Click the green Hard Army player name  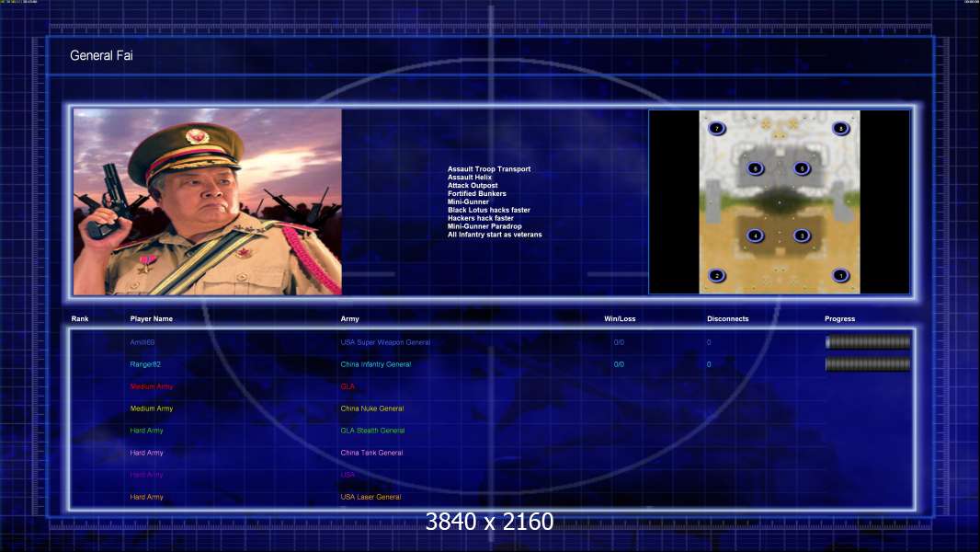[x=146, y=431]
